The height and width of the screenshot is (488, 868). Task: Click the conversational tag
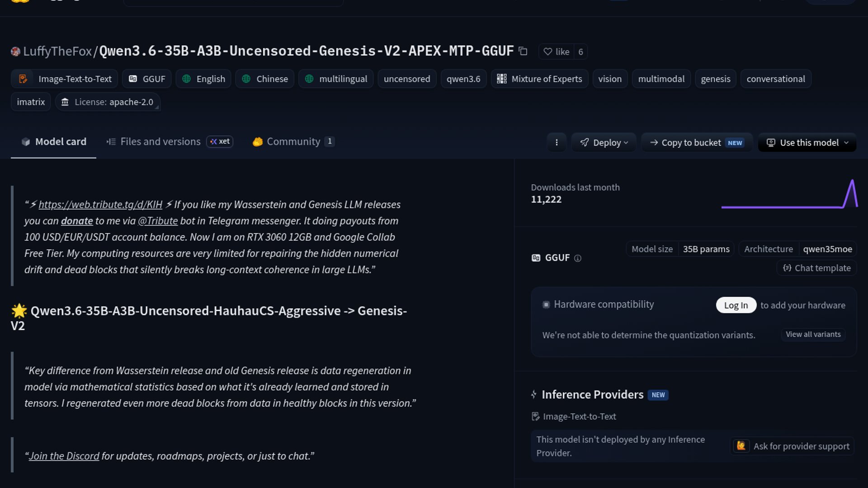(x=776, y=79)
